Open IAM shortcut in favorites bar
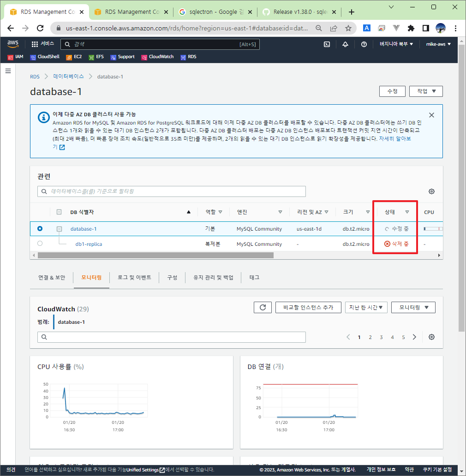The height and width of the screenshot is (476, 466). pos(16,57)
